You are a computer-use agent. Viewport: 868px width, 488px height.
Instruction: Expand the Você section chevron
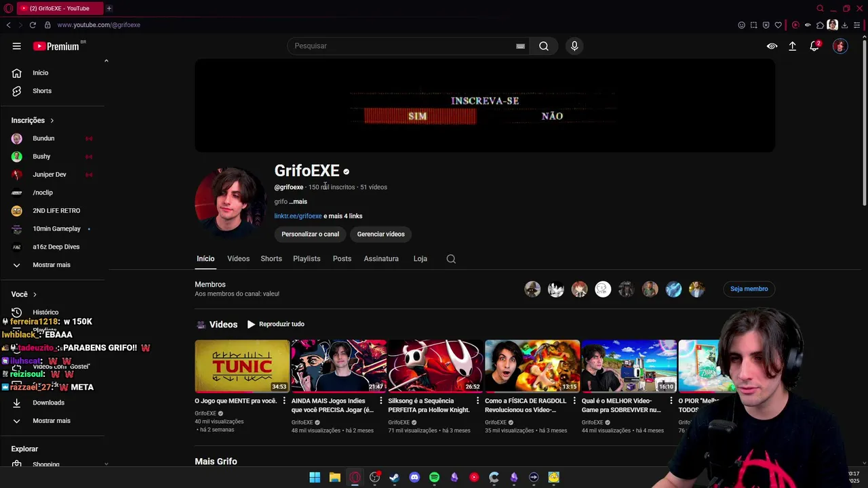[x=35, y=295]
